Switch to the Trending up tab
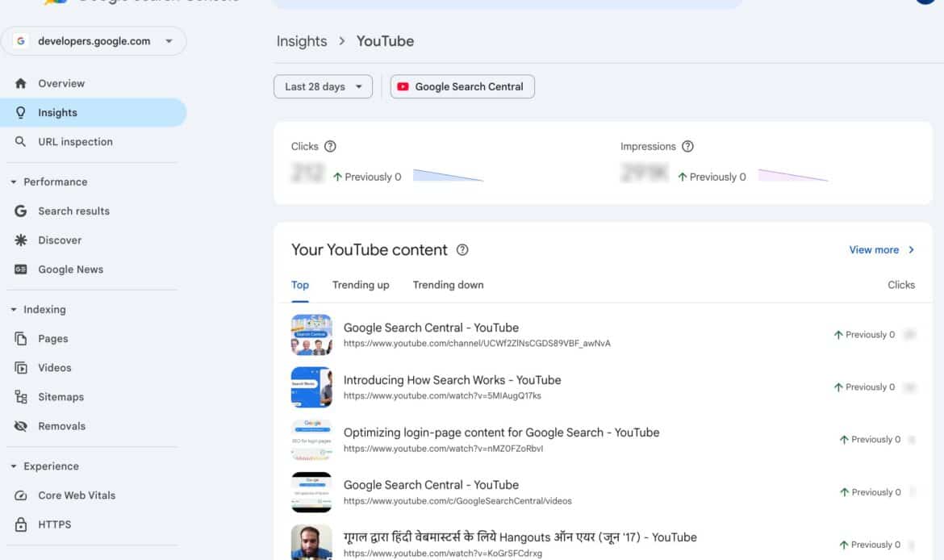Viewport: 944px width, 560px height. (360, 285)
